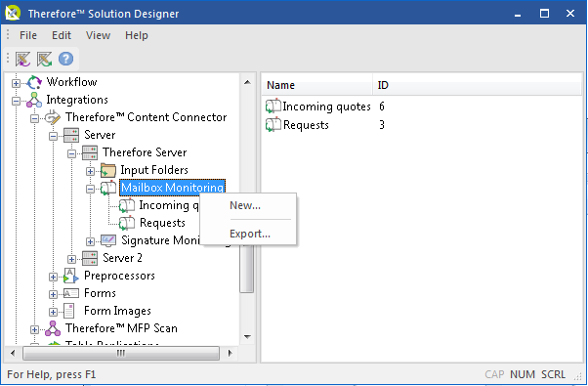Open the View menu
Viewport: 588px width, 386px height.
tap(98, 35)
